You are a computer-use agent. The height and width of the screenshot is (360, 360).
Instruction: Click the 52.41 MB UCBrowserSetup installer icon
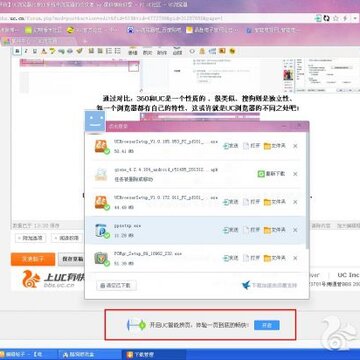pos(101,146)
